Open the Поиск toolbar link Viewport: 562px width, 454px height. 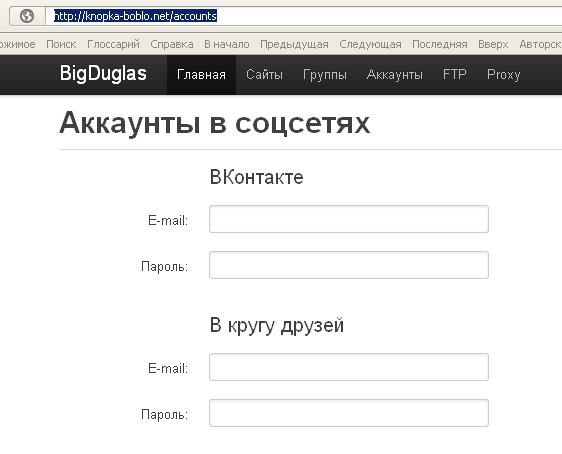point(61,44)
